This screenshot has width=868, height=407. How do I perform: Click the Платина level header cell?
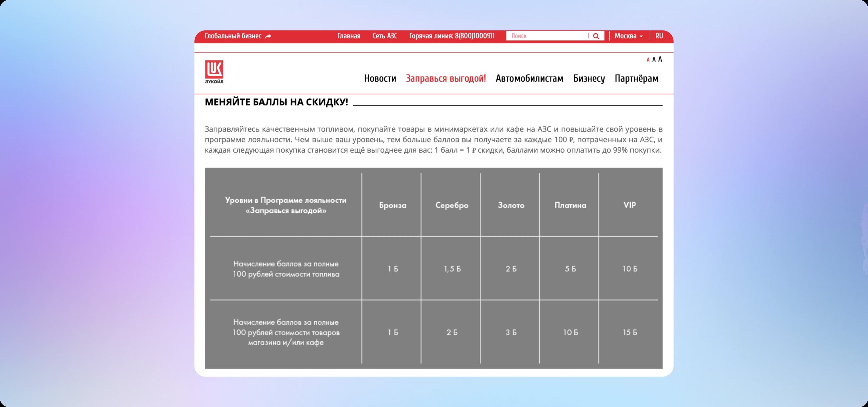[570, 205]
